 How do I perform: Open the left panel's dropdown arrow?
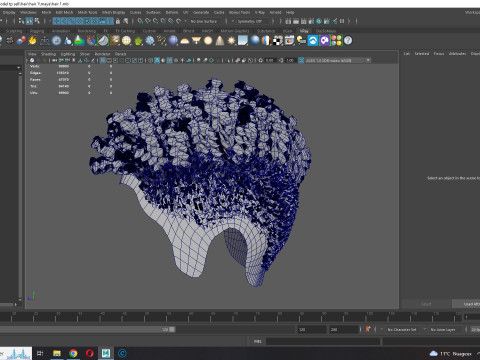(18, 67)
